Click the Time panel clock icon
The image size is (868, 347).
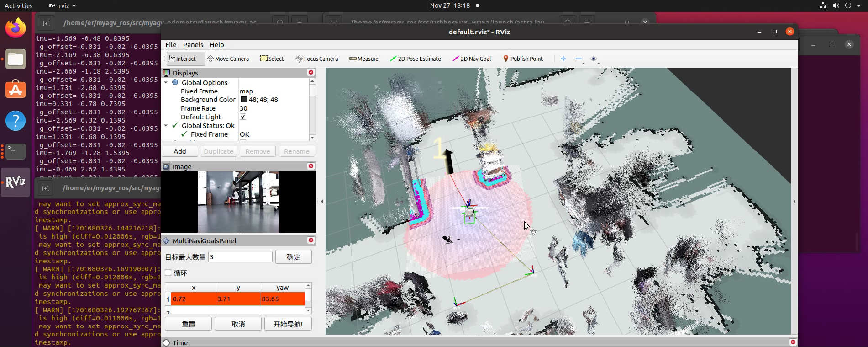pos(166,342)
